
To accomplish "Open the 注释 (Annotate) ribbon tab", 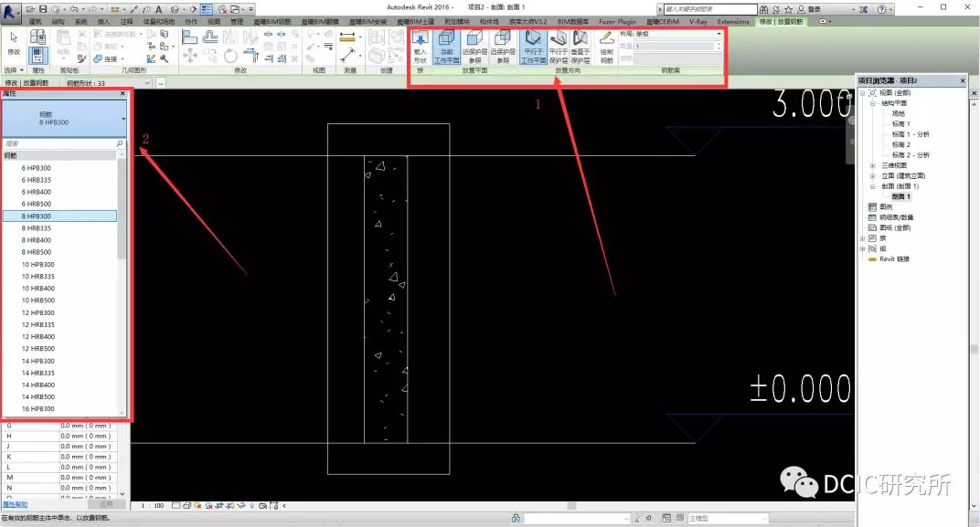I will coord(127,21).
